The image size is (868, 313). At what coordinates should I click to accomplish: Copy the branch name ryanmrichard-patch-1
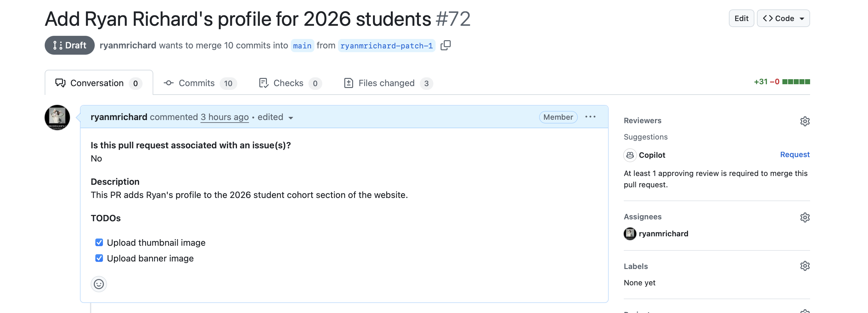[x=445, y=45]
